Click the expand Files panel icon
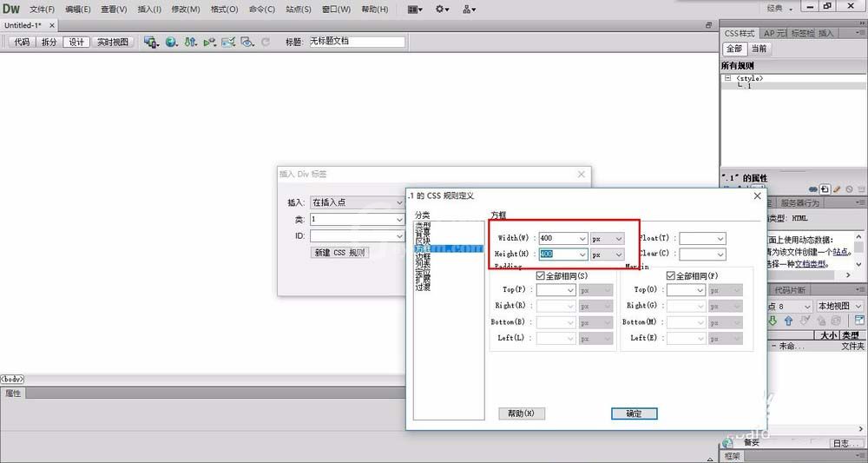Image resolution: width=868 pixels, height=463 pixels. 859,321
